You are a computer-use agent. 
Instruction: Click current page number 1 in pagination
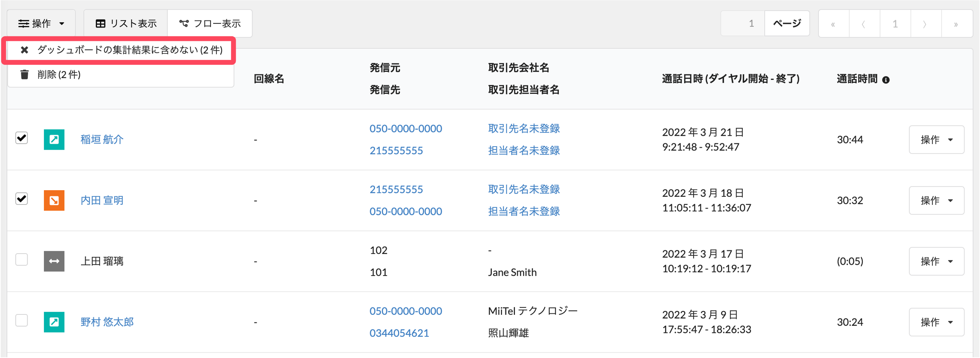coord(895,24)
